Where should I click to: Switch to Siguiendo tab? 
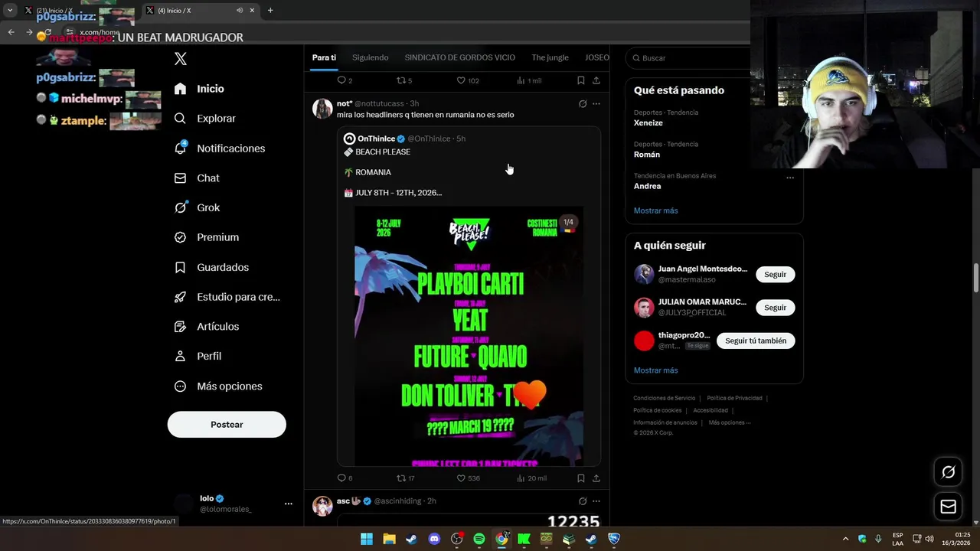(x=371, y=57)
